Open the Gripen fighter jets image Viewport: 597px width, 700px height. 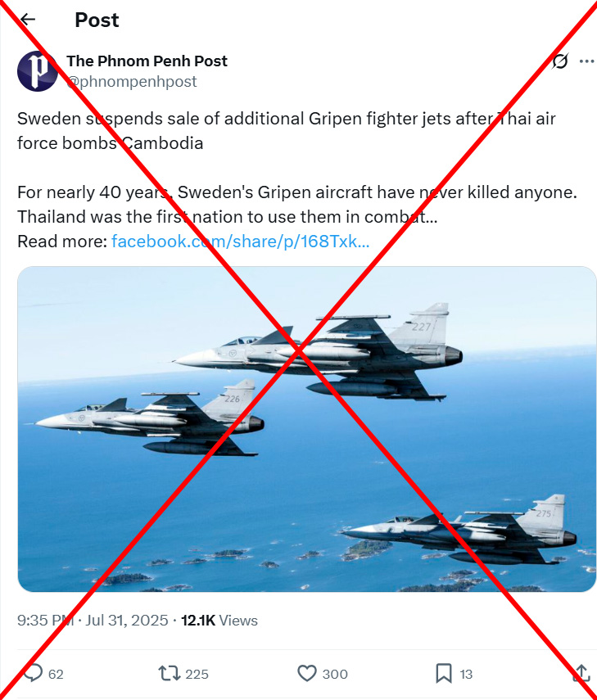pos(307,429)
